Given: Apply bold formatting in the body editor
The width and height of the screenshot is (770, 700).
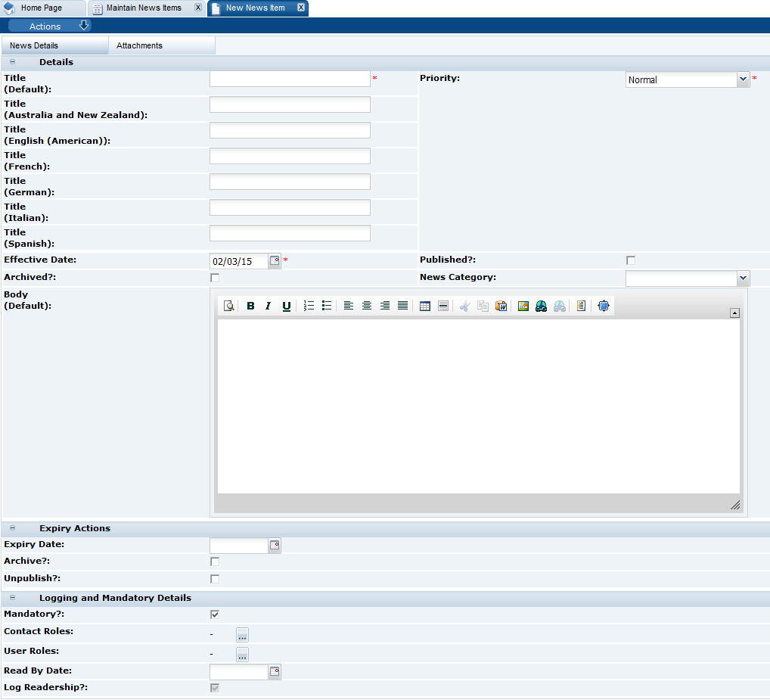Looking at the screenshot, I should pos(250,306).
